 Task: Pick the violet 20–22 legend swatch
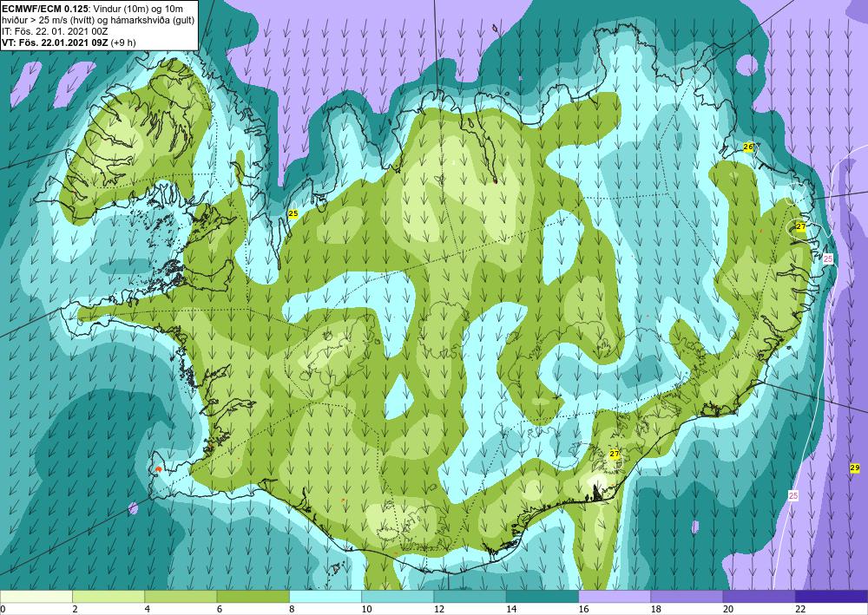[x=759, y=596]
